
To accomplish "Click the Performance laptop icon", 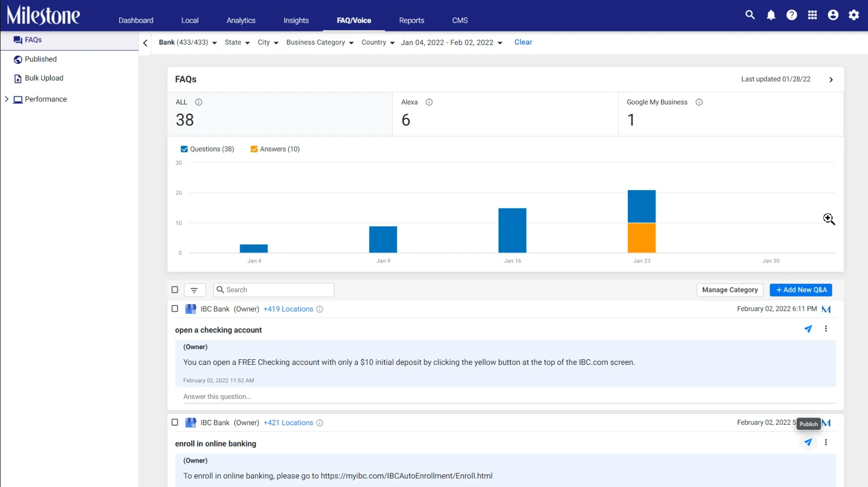I will [18, 99].
